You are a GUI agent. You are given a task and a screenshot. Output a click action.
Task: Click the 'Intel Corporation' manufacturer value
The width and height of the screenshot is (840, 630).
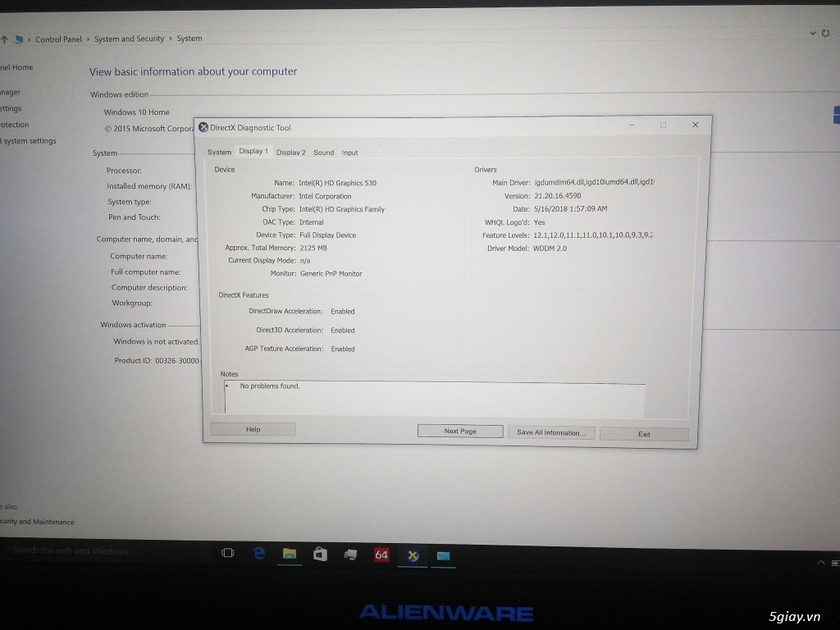[325, 196]
